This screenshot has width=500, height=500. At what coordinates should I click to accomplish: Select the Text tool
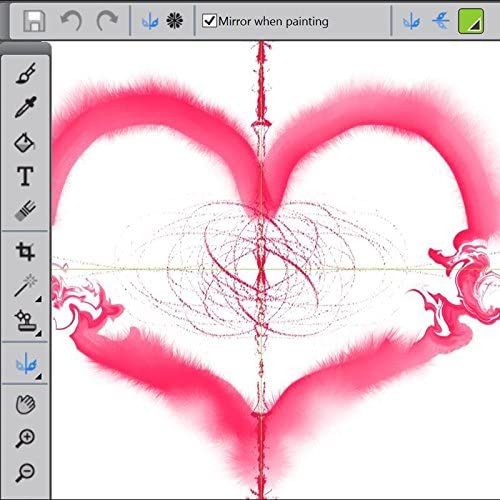pyautogui.click(x=25, y=176)
